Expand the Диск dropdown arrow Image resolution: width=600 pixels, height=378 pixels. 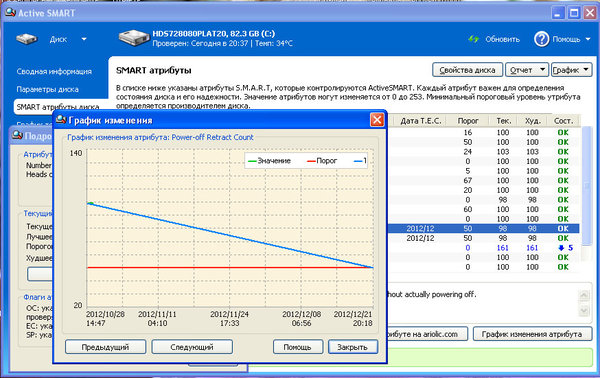coord(84,39)
